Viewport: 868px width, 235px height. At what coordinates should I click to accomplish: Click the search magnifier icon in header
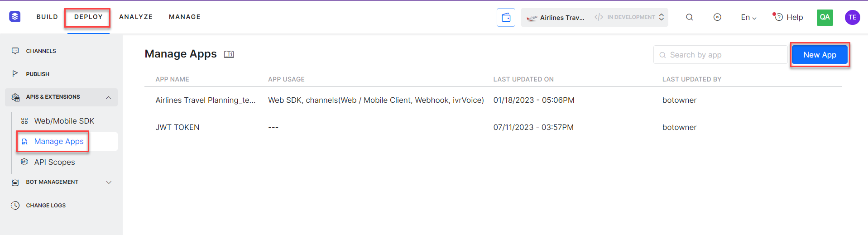[689, 17]
